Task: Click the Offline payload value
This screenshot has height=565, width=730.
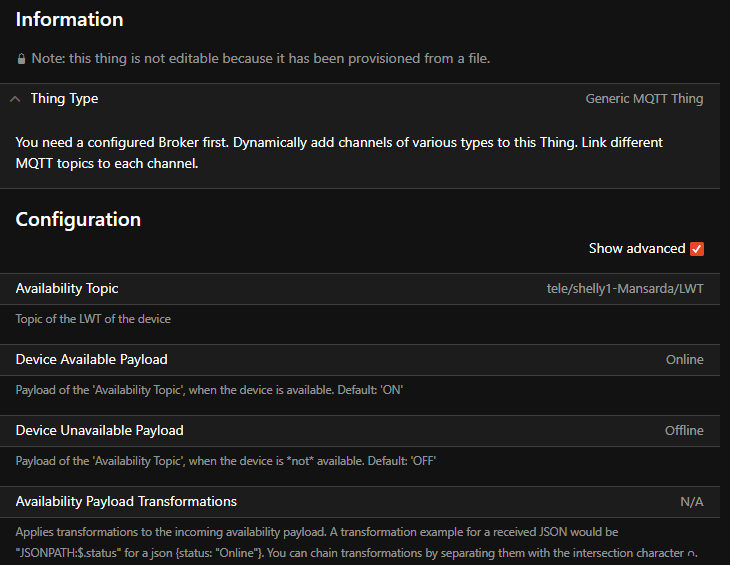Action: (684, 430)
